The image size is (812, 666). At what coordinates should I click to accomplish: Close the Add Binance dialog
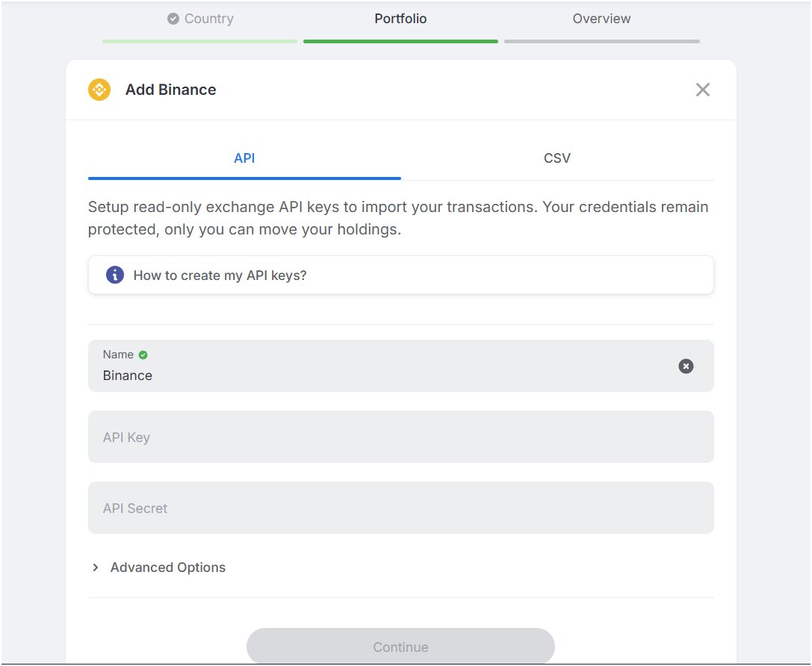coord(702,90)
